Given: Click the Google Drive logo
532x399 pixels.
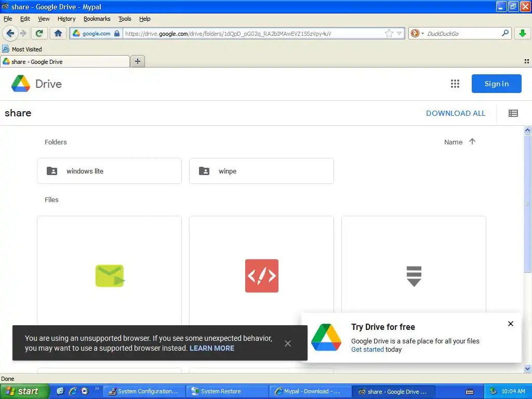Looking at the screenshot, I should [36, 84].
